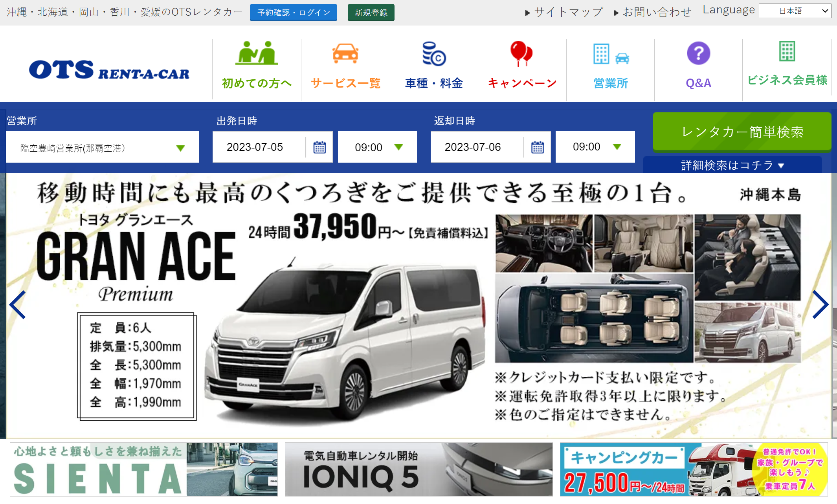Click the レンタカー簡単検索 search button
This screenshot has height=504, width=837.
(x=742, y=132)
